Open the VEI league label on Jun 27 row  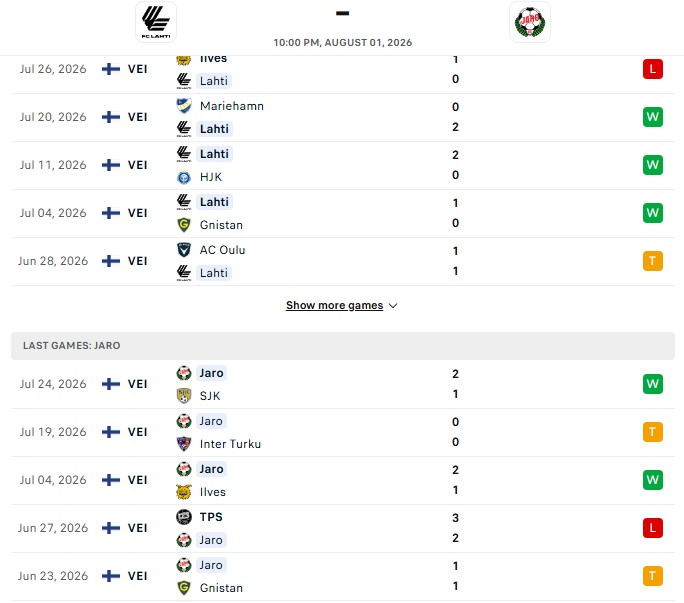click(137, 528)
